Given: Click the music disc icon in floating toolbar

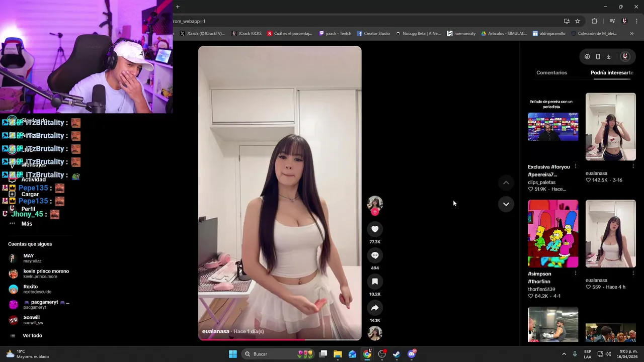Looking at the screenshot, I should [587, 57].
